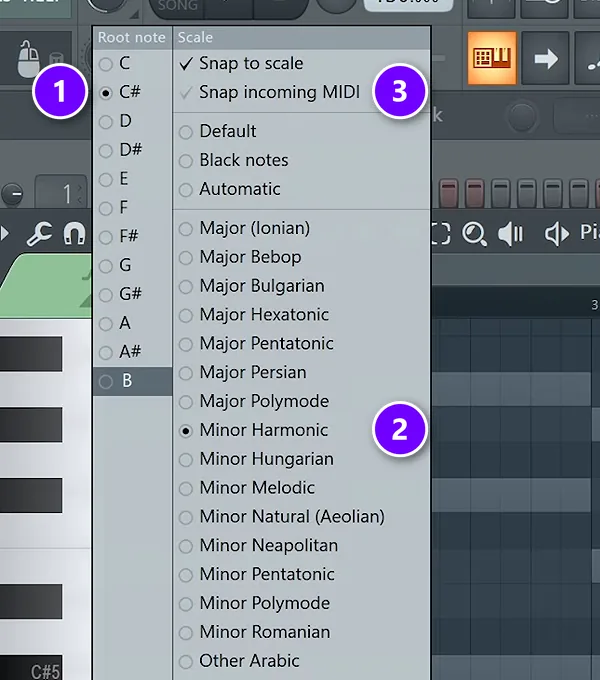This screenshot has width=600, height=680.
Task: Select root note A
Action: coord(132,323)
